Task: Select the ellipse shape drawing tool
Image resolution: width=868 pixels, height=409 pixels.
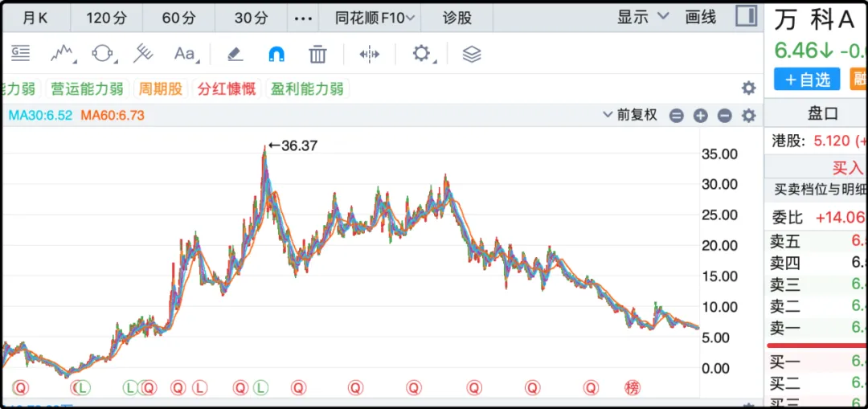Action: (103, 54)
